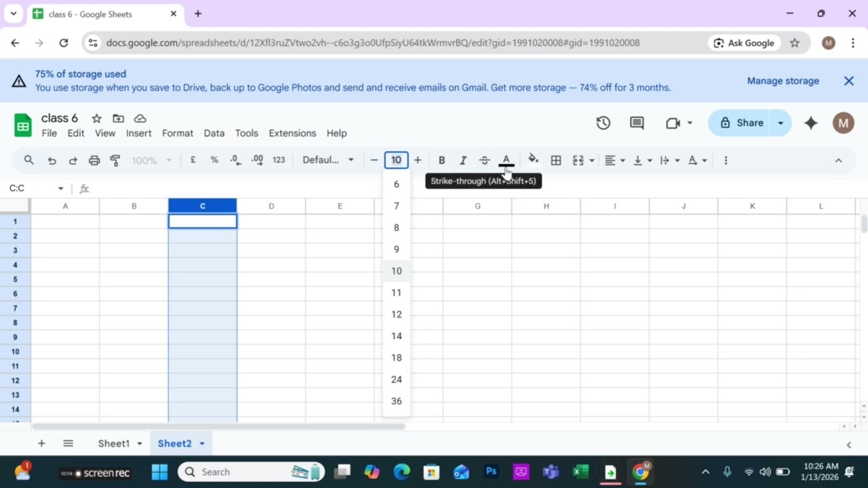This screenshot has width=868, height=488.
Task: Add a new sheet
Action: click(41, 443)
